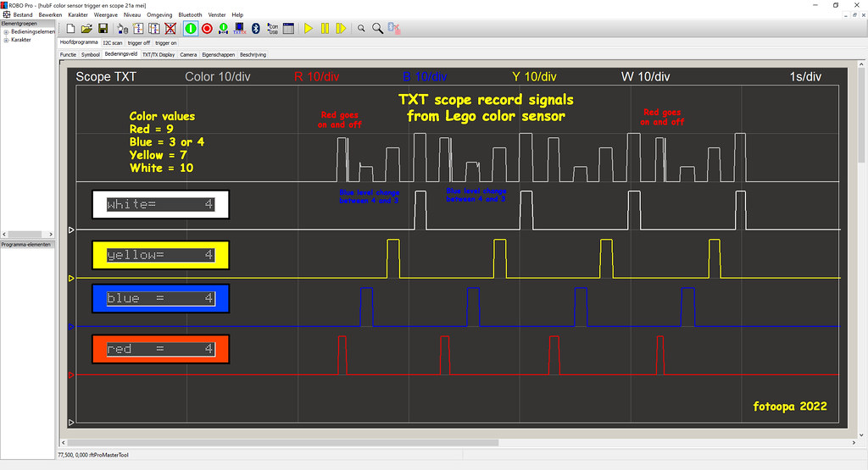
Task: Open the Weergave menu
Action: tap(106, 15)
